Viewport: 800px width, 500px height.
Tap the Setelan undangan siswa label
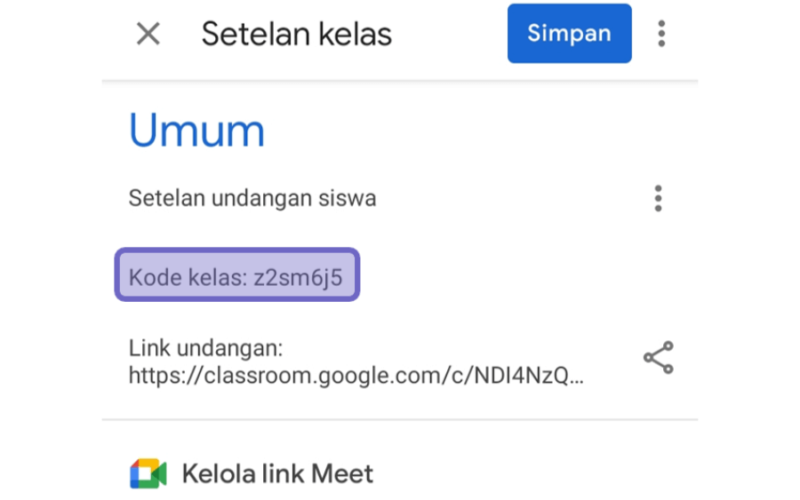(x=252, y=198)
